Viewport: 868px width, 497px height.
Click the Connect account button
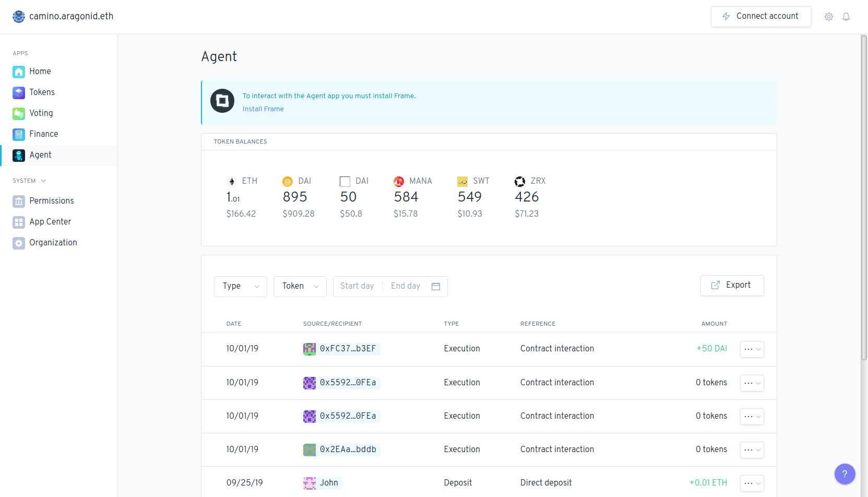point(760,17)
